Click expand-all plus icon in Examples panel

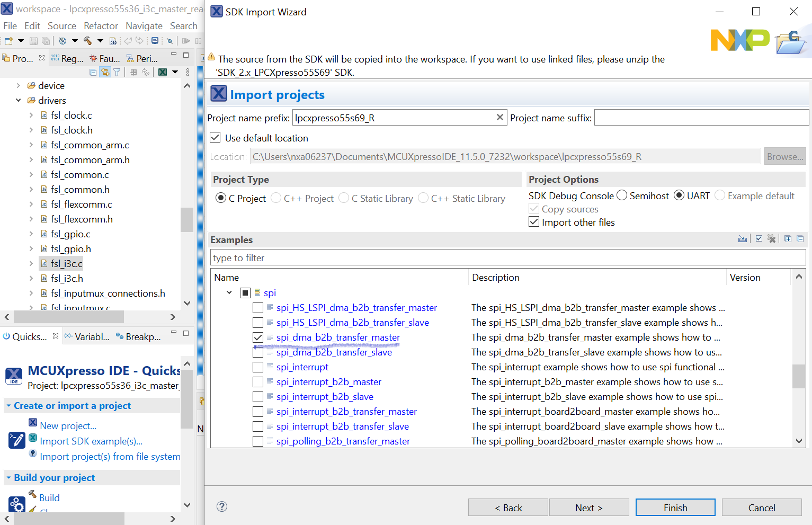[788, 238]
